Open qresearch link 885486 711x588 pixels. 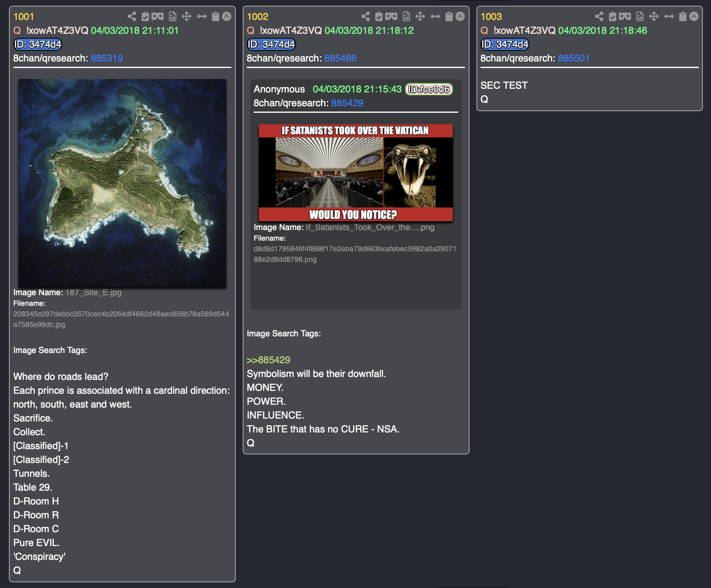point(340,58)
